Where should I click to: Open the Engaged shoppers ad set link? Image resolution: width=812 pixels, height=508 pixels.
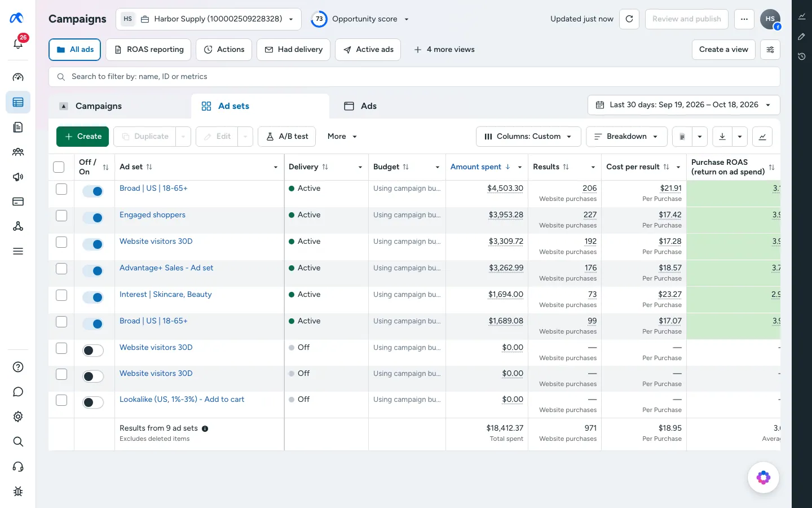152,215
